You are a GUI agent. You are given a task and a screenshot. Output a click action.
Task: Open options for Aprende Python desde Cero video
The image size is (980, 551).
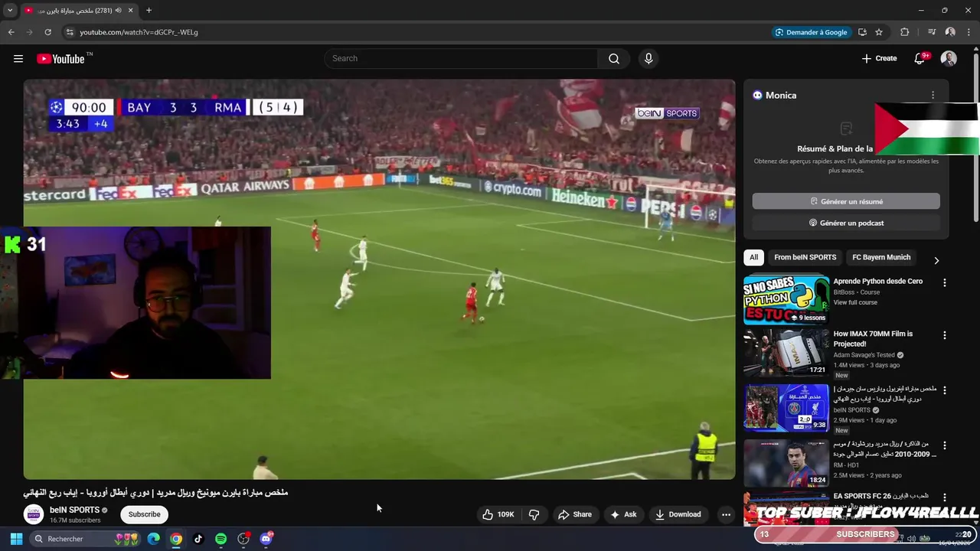click(x=944, y=282)
